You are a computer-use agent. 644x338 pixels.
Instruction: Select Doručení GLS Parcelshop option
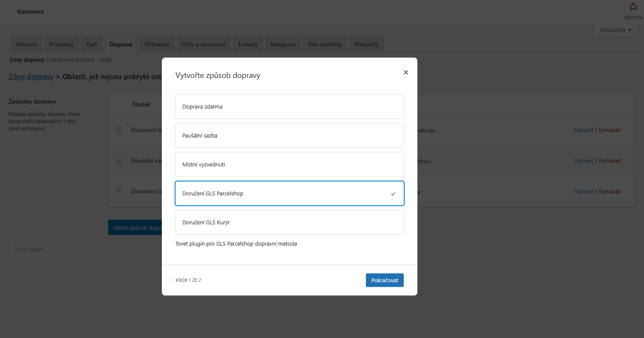point(290,193)
